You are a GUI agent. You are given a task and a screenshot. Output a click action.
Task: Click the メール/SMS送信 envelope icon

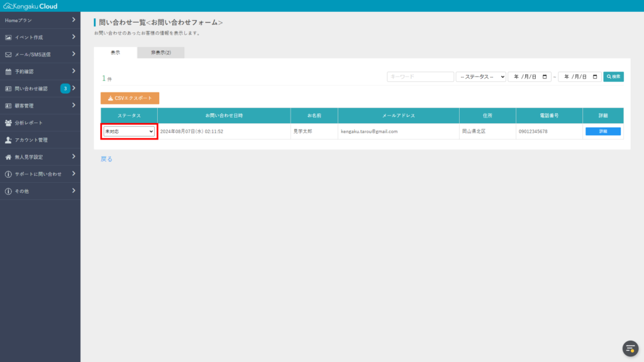[8, 55]
